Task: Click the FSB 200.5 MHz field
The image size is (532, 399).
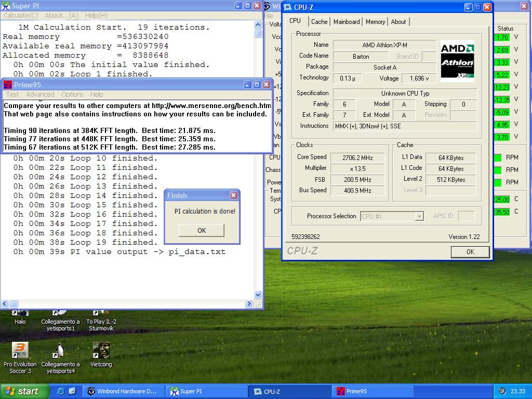Action: 357,179
